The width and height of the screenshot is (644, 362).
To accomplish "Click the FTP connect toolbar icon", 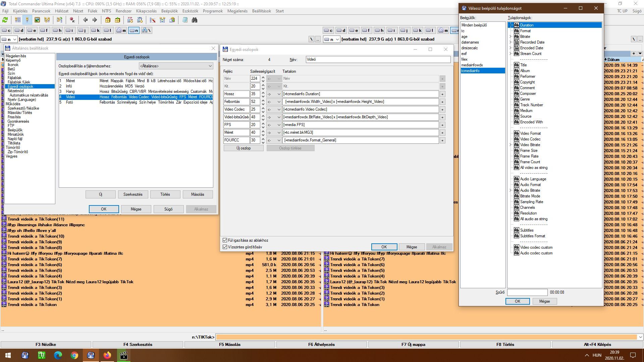I will coord(130,20).
